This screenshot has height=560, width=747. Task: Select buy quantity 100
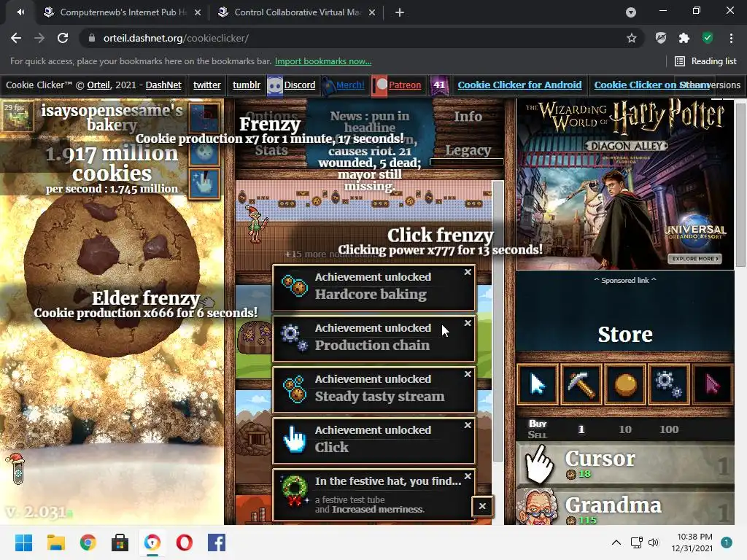[x=669, y=429]
